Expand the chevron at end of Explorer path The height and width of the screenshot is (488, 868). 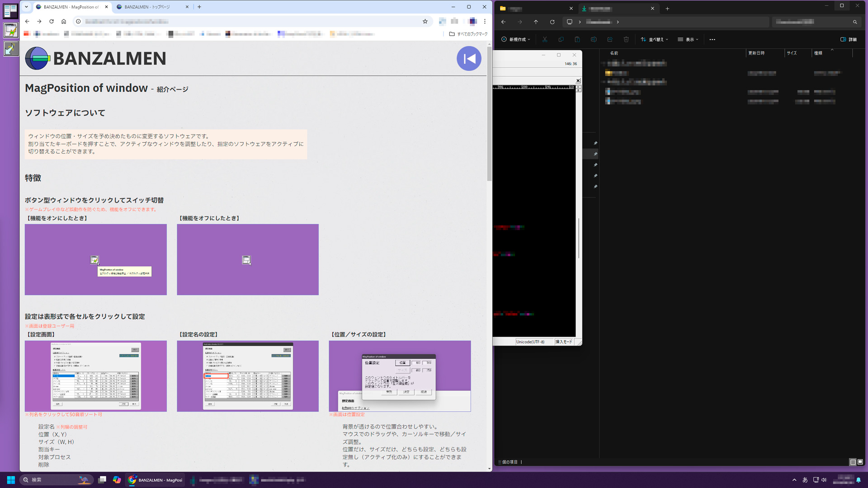click(x=618, y=22)
